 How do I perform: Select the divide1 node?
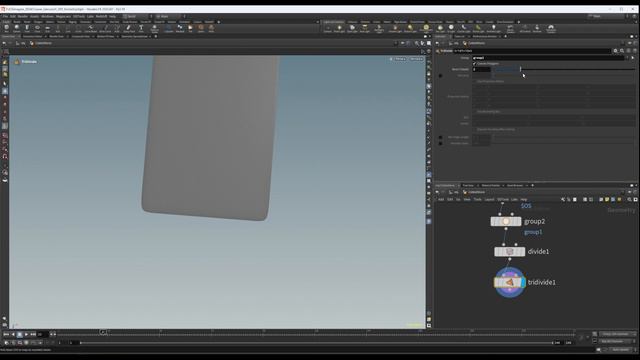[509, 251]
